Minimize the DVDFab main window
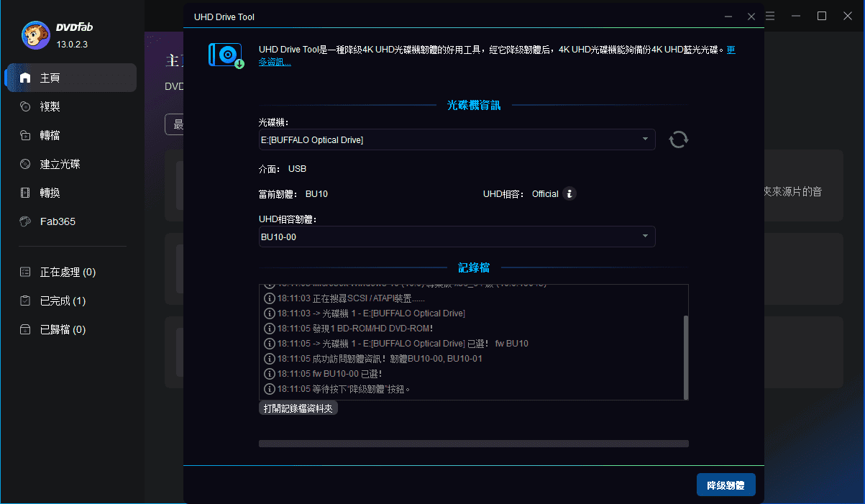This screenshot has height=504, width=865. [796, 16]
